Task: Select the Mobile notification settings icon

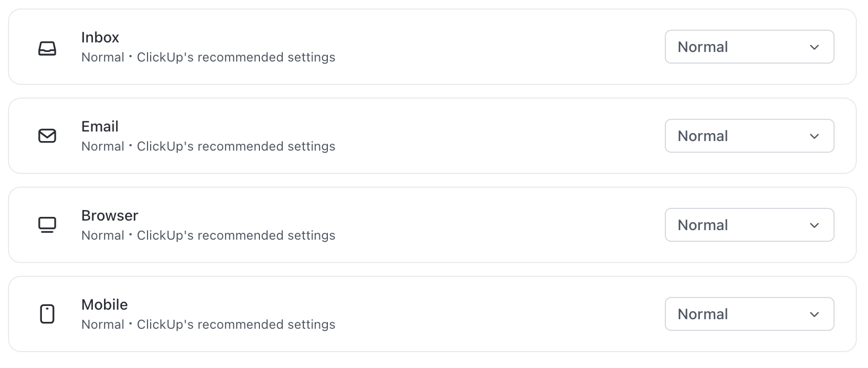Action: [x=48, y=313]
